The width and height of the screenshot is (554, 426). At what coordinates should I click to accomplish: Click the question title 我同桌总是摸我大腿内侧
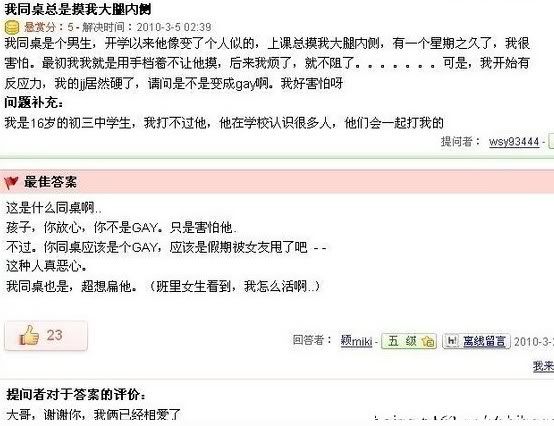(78, 9)
